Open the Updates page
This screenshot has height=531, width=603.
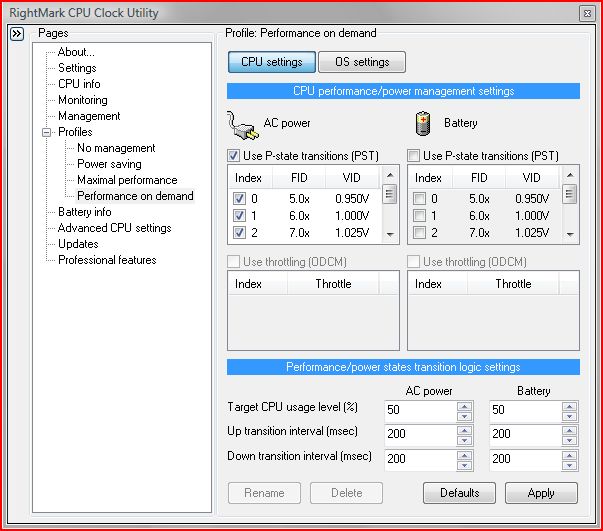tap(78, 244)
